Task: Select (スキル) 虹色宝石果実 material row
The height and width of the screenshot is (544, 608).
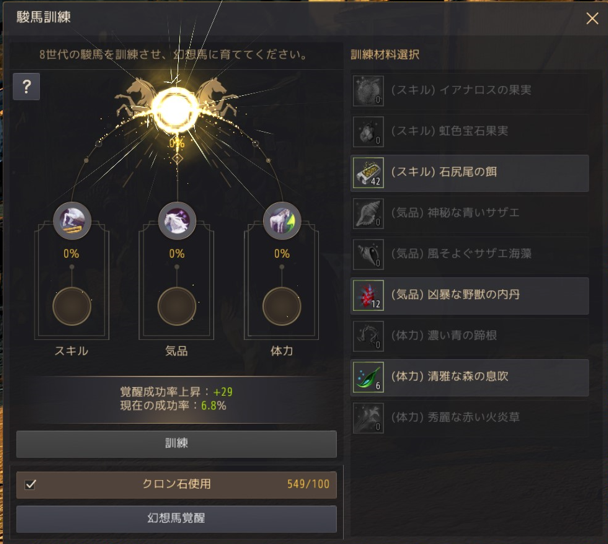Action: pos(470,132)
